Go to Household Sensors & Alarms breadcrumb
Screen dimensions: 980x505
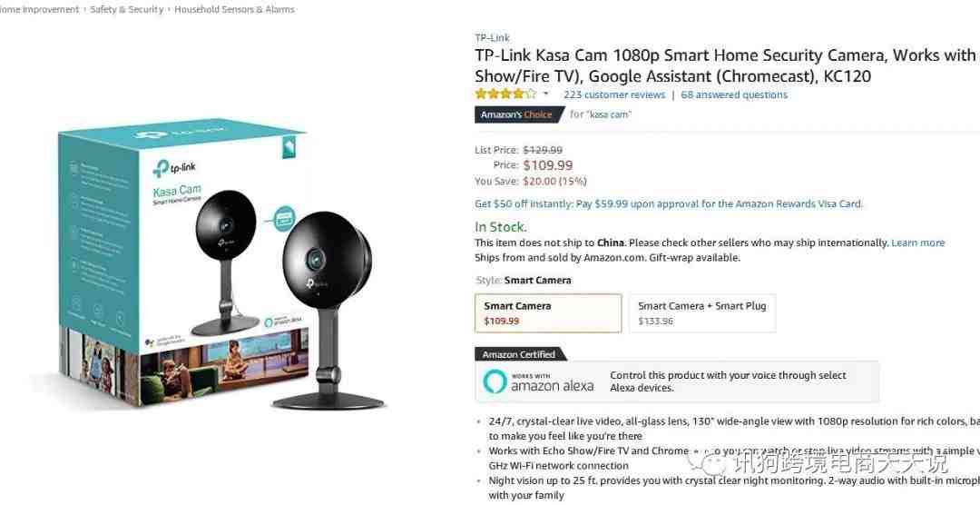pyautogui.click(x=234, y=9)
